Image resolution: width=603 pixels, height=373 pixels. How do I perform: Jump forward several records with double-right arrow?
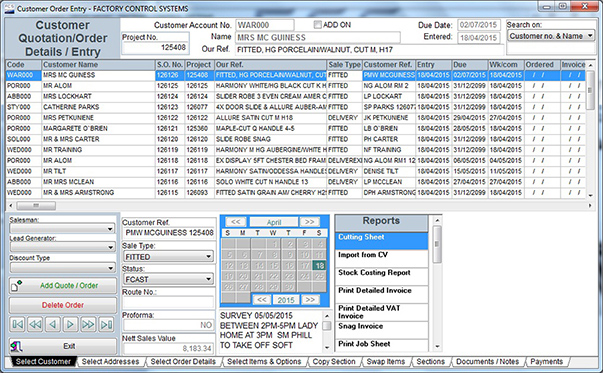(x=88, y=325)
